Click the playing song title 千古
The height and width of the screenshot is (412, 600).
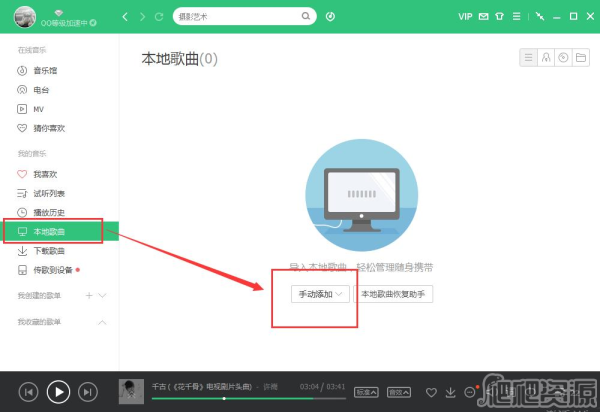202,387
